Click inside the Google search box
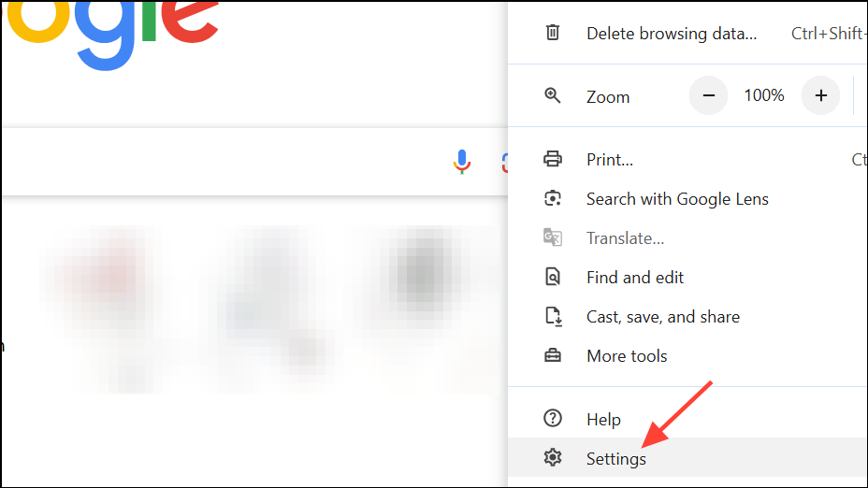 tap(222, 162)
